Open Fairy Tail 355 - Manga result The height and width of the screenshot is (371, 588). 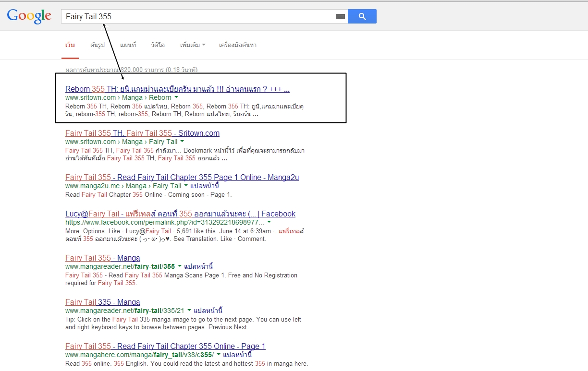tap(103, 258)
